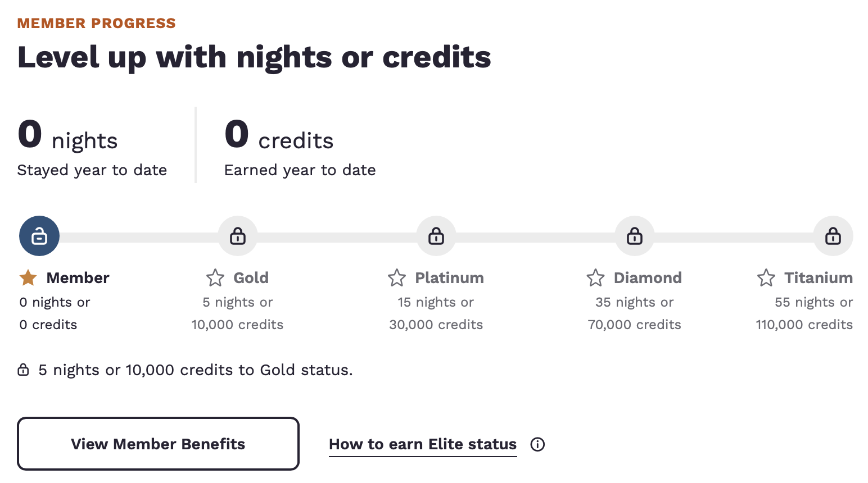Click the 0 credits earned counter
This screenshot has width=868, height=483.
(x=278, y=138)
